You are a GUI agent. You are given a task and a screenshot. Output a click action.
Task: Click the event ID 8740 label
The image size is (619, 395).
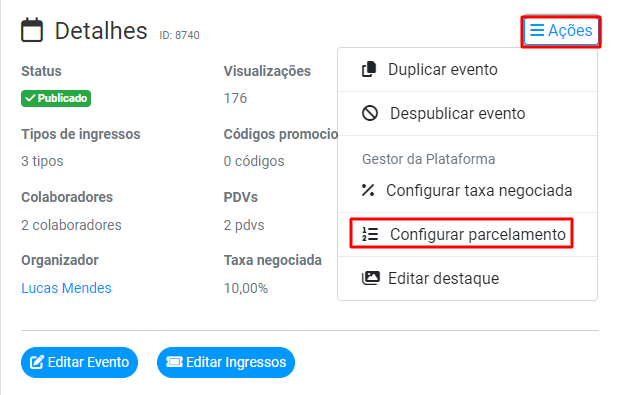pyautogui.click(x=179, y=35)
